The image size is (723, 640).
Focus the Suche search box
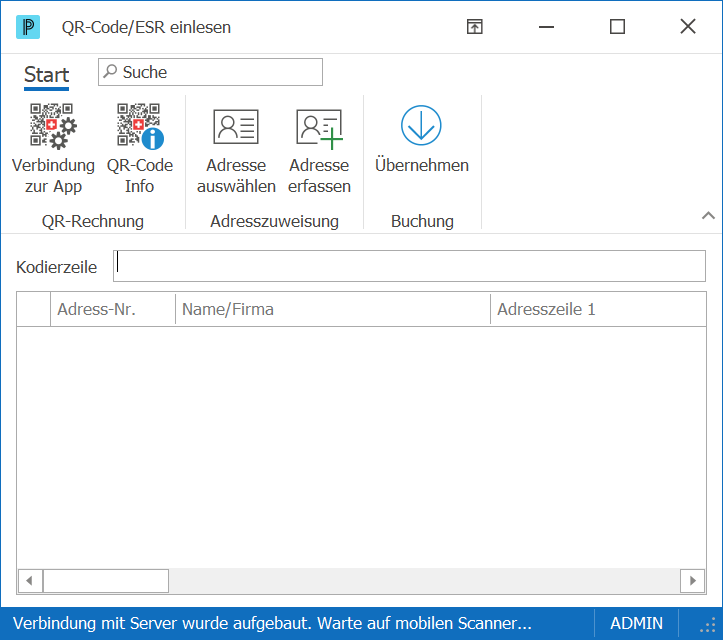click(210, 72)
